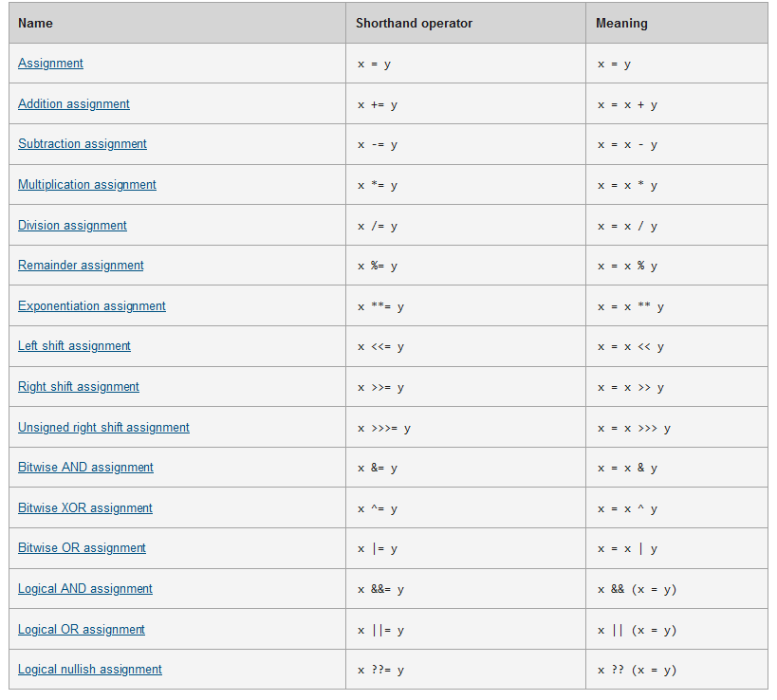Screen dimensions: 777x700
Task: Open the Bitwise AND assignment link
Action: 85,468
